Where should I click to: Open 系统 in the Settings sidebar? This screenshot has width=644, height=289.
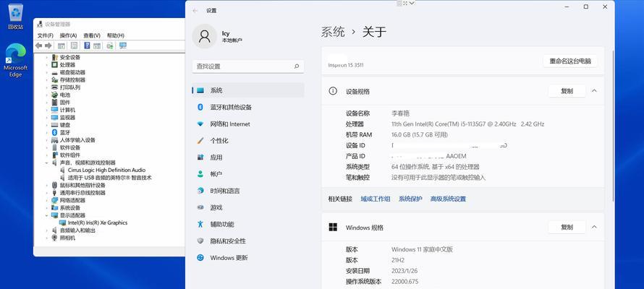point(248,90)
